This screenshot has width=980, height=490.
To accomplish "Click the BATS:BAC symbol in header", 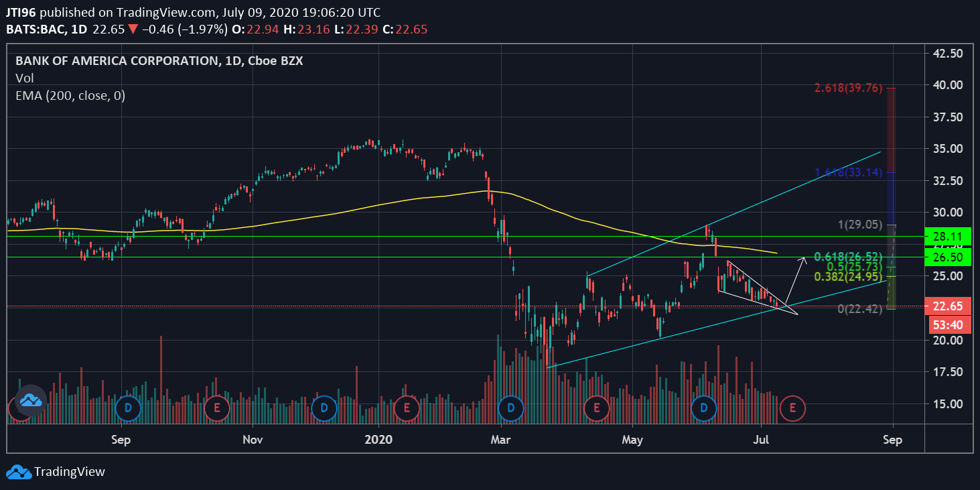I will [x=36, y=29].
